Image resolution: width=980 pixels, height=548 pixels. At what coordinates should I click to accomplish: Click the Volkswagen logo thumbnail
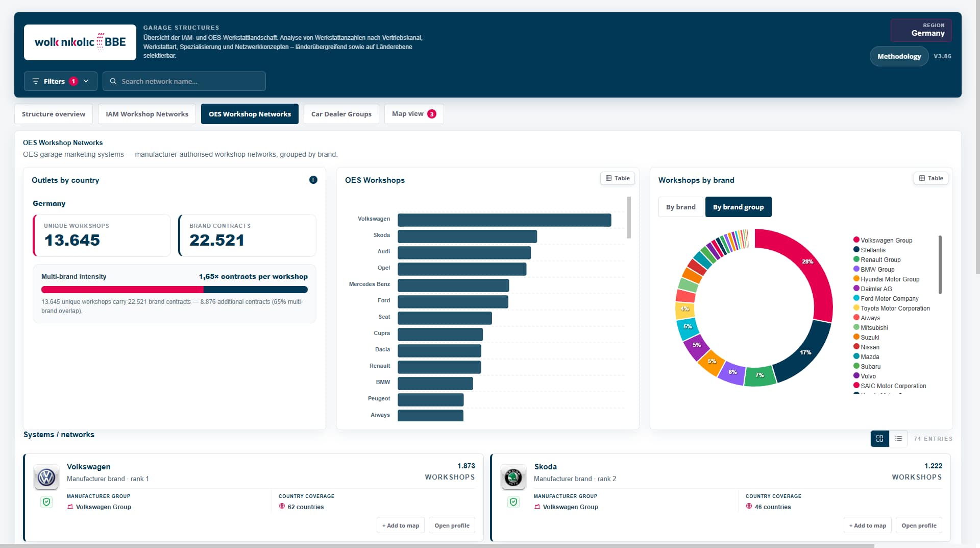pyautogui.click(x=46, y=478)
